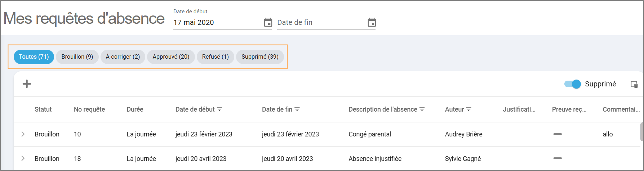Click the Date de fin input field

320,22
